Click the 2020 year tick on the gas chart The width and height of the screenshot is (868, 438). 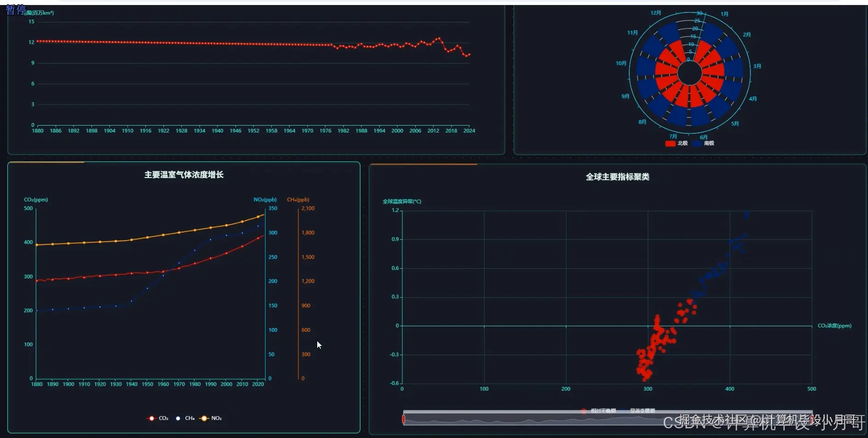(258, 384)
